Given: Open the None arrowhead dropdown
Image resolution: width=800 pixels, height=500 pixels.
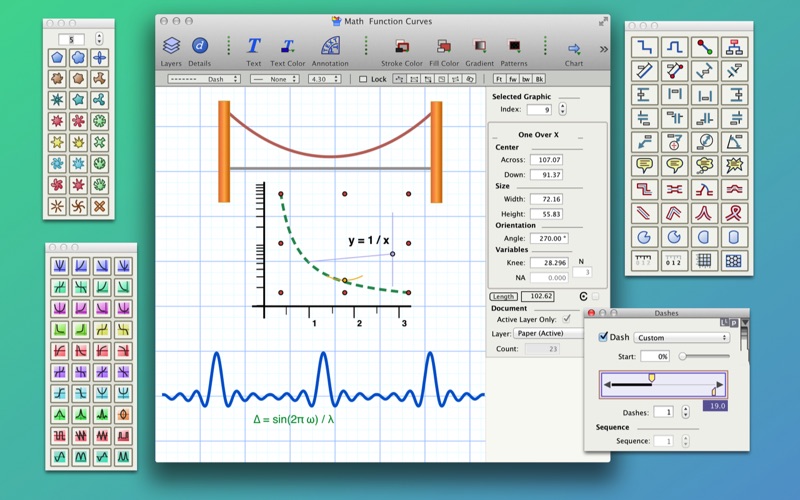Looking at the screenshot, I should tap(274, 79).
